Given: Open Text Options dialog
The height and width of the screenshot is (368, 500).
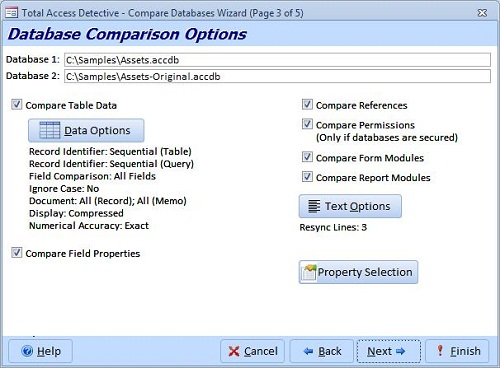Looking at the screenshot, I should click(350, 206).
